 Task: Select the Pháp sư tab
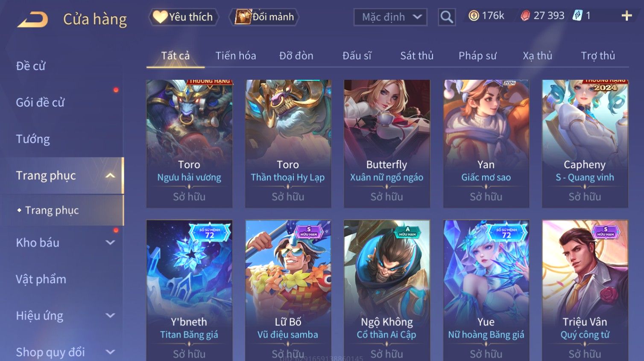click(477, 55)
